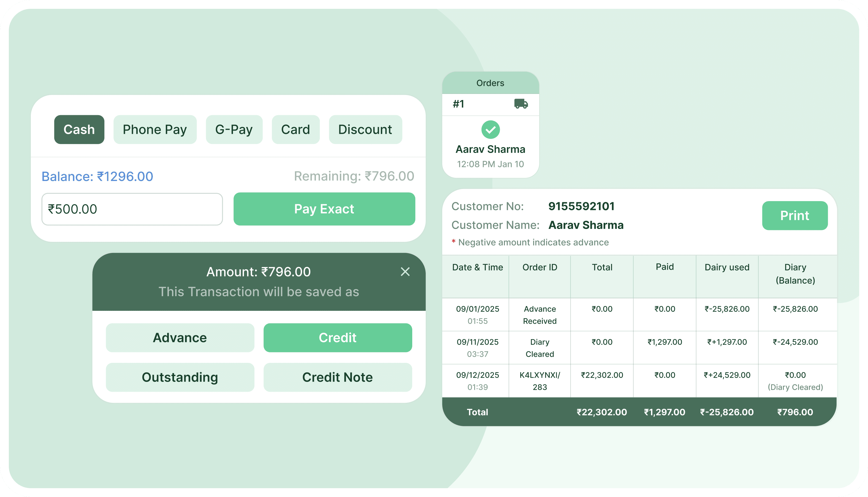Click the green checkmark on Aarav Sharma's order

point(490,129)
